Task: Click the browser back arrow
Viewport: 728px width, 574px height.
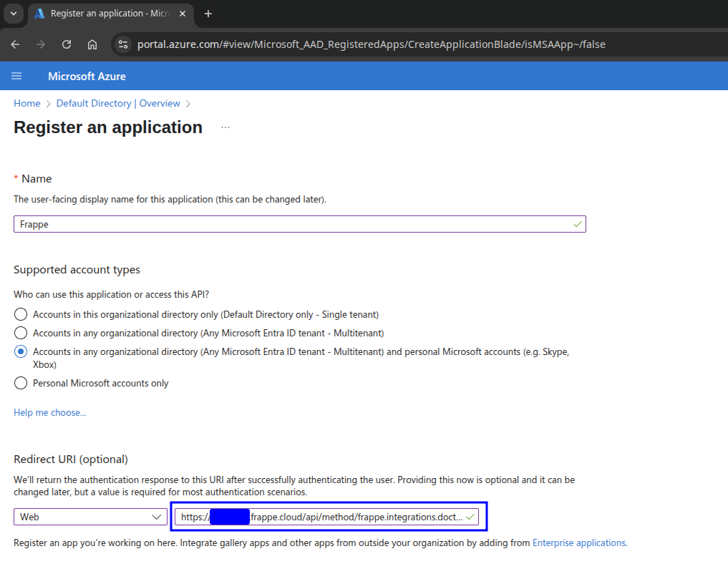Action: pos(15,44)
